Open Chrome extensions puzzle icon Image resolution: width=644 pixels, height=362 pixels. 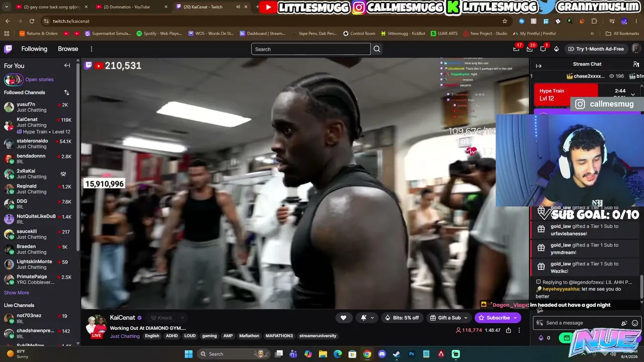[594, 21]
